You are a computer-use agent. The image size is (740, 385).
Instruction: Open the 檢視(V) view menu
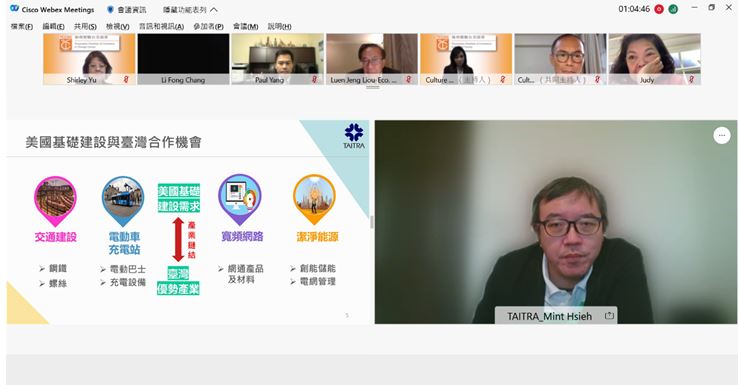click(x=118, y=26)
